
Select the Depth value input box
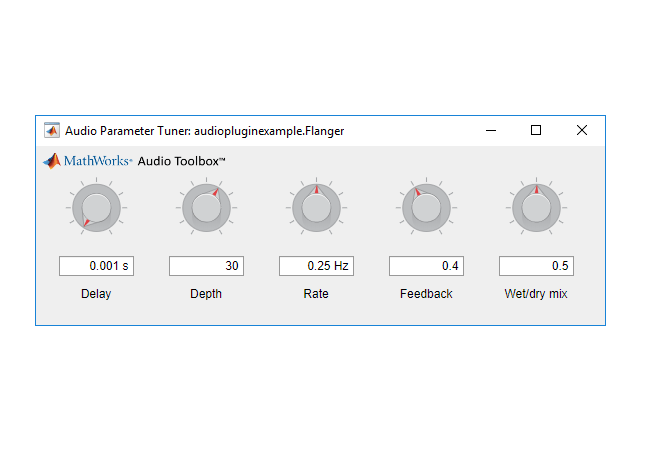[x=206, y=266]
